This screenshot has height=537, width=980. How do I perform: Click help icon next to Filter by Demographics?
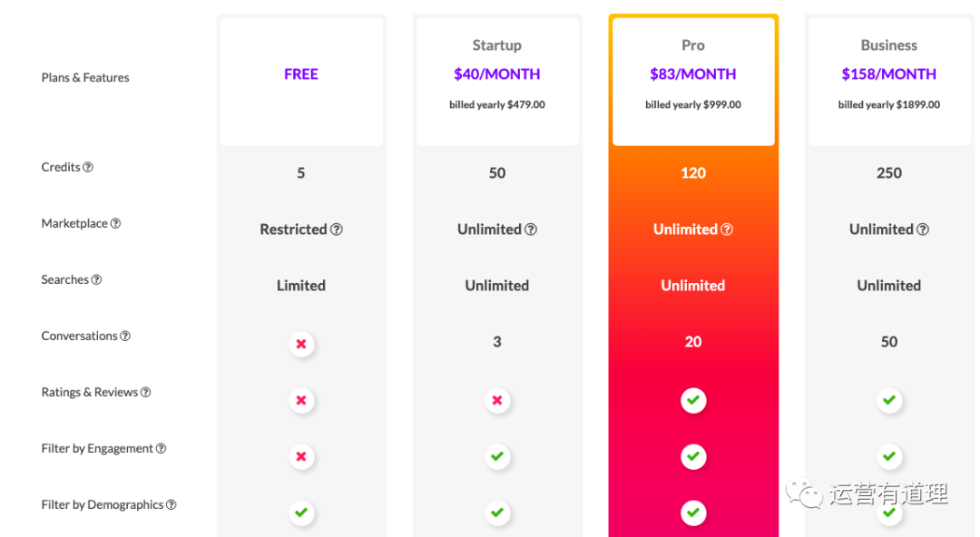(x=171, y=505)
